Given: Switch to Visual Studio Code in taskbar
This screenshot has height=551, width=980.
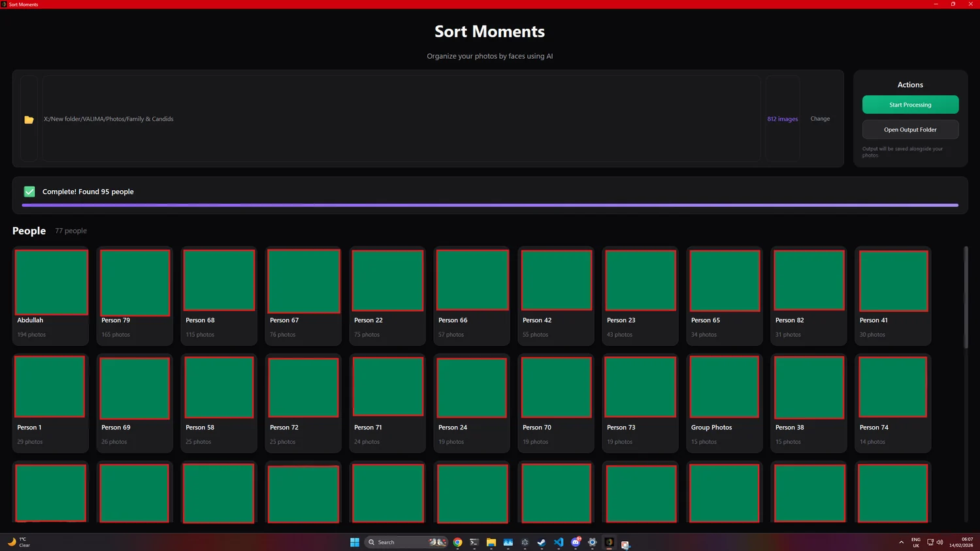Looking at the screenshot, I should click(x=559, y=543).
